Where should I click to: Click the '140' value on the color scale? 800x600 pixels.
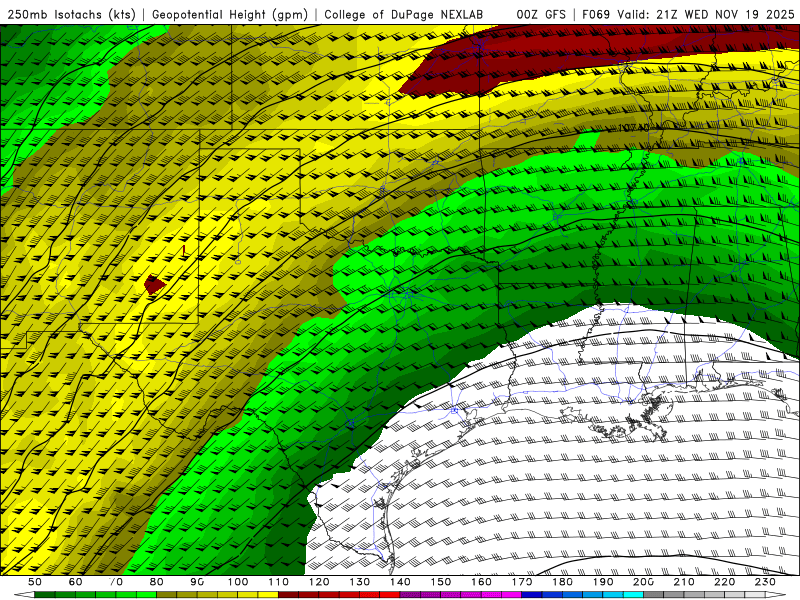click(x=401, y=582)
